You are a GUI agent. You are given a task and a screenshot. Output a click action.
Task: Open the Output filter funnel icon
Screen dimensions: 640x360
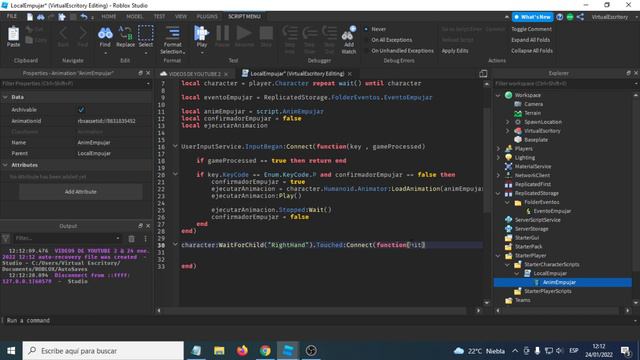[x=6, y=238]
